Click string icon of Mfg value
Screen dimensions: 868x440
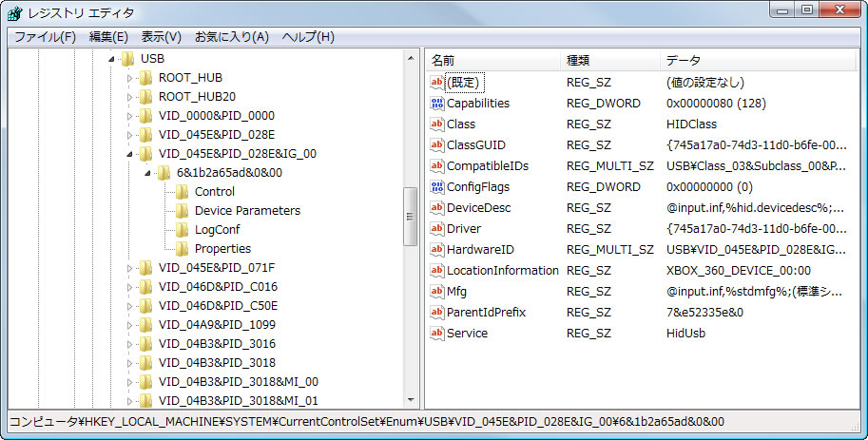click(437, 292)
